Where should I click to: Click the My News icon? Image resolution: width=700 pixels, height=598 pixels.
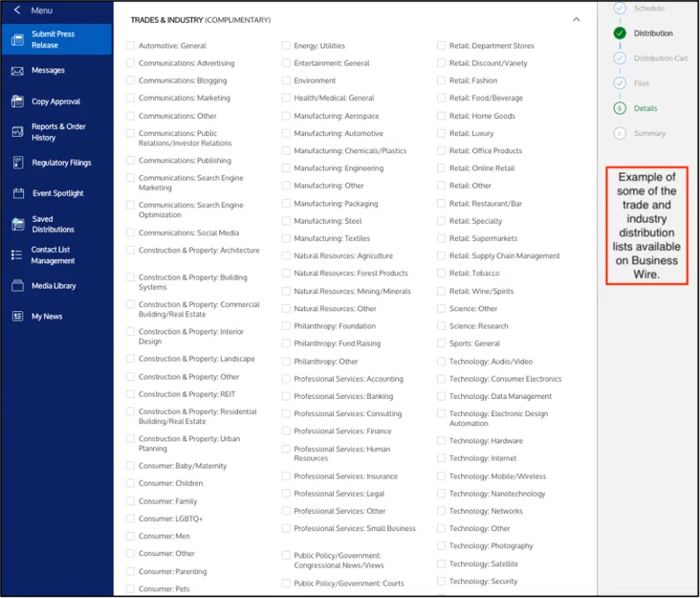click(17, 316)
